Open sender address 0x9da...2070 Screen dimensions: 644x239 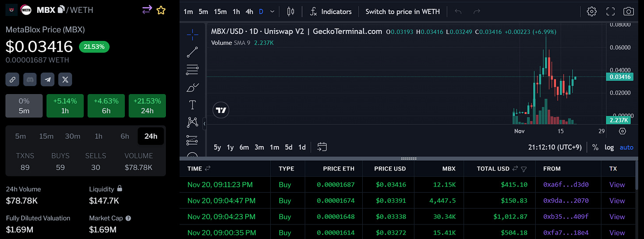pos(566,201)
